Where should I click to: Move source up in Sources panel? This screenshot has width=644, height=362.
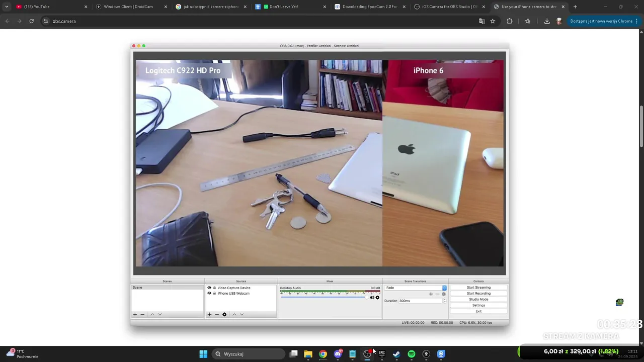pyautogui.click(x=234, y=314)
